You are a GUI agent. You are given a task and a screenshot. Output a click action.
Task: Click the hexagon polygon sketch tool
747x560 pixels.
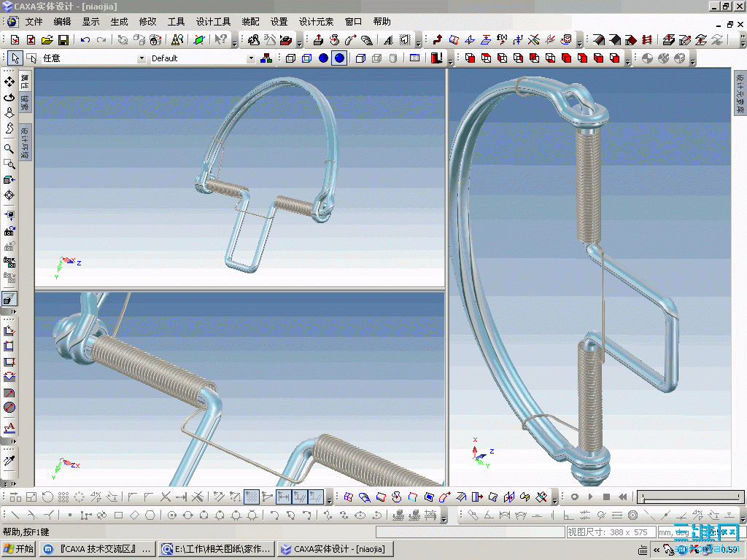[150, 515]
